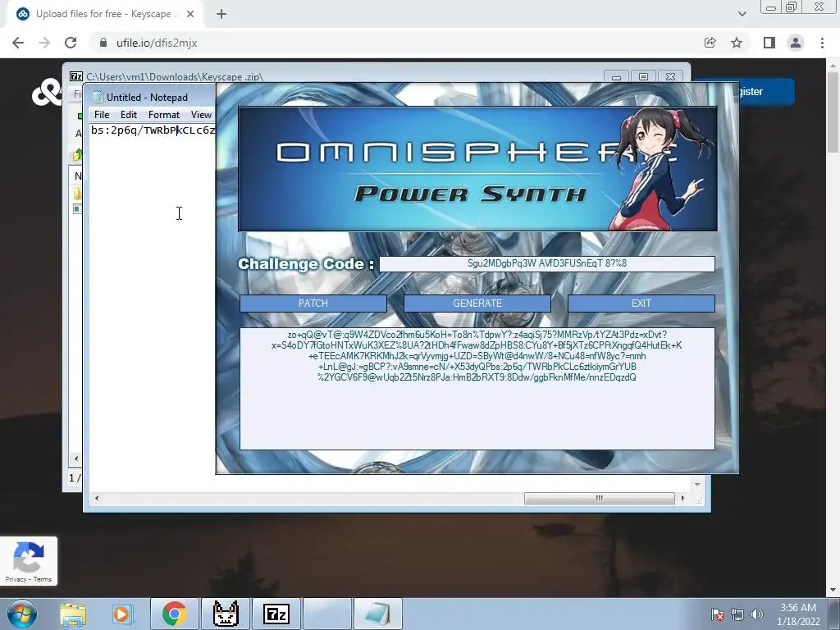840x630 pixels.
Task: Click the cat icon app in taskbar
Action: 226,614
